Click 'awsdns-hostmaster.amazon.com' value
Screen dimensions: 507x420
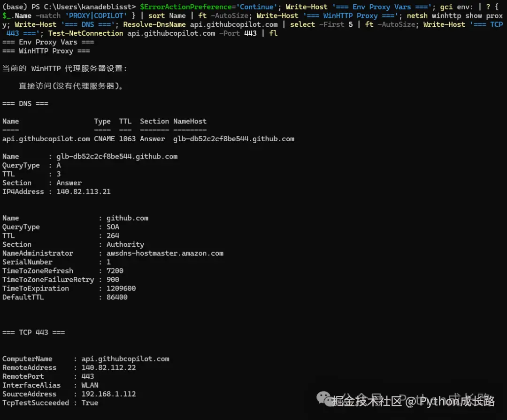[x=165, y=253]
